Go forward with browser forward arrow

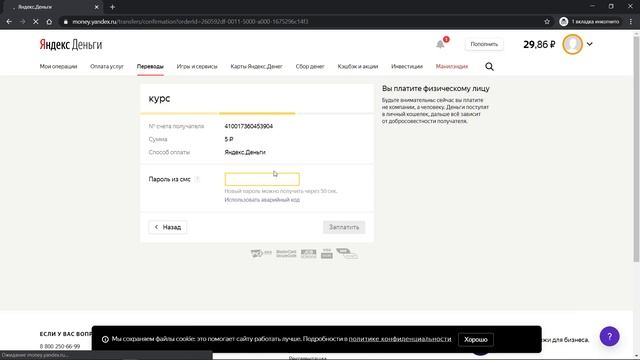pyautogui.click(x=22, y=22)
